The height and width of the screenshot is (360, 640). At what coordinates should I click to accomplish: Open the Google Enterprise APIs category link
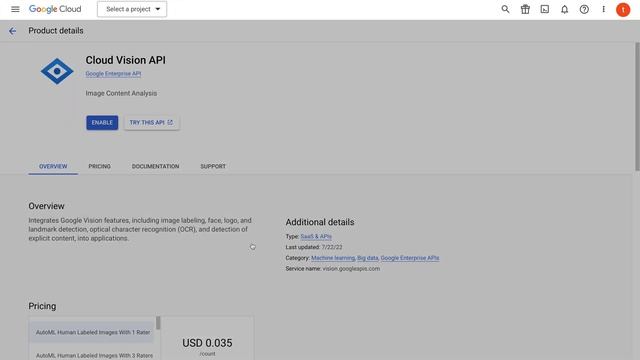410,258
